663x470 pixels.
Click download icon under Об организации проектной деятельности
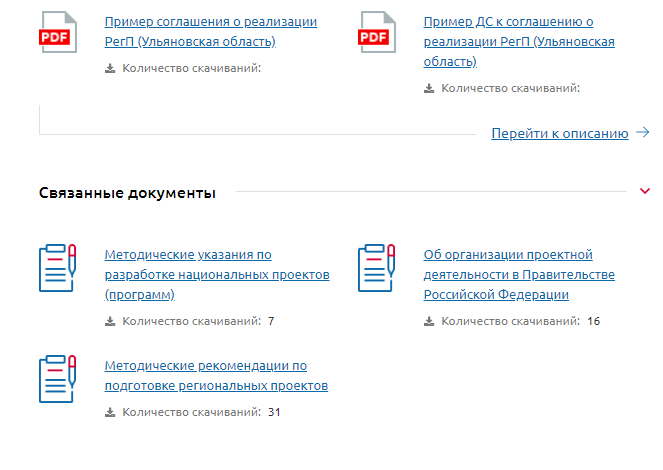[429, 322]
